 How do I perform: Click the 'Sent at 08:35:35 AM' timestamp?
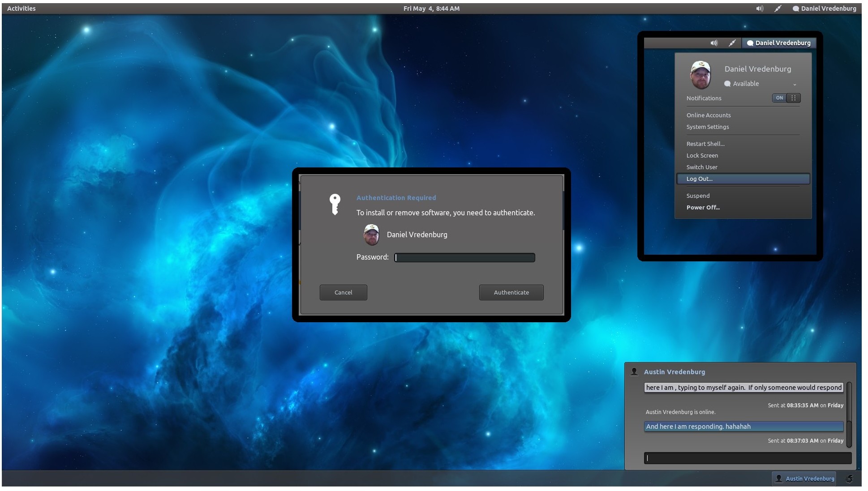pos(806,405)
